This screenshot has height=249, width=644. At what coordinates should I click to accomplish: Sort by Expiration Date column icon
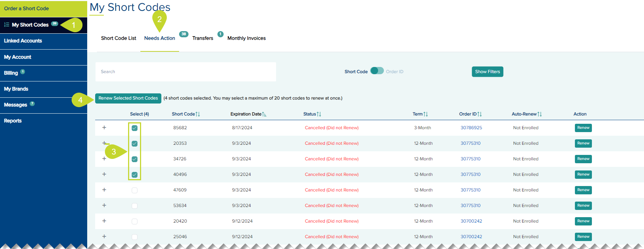(264, 114)
